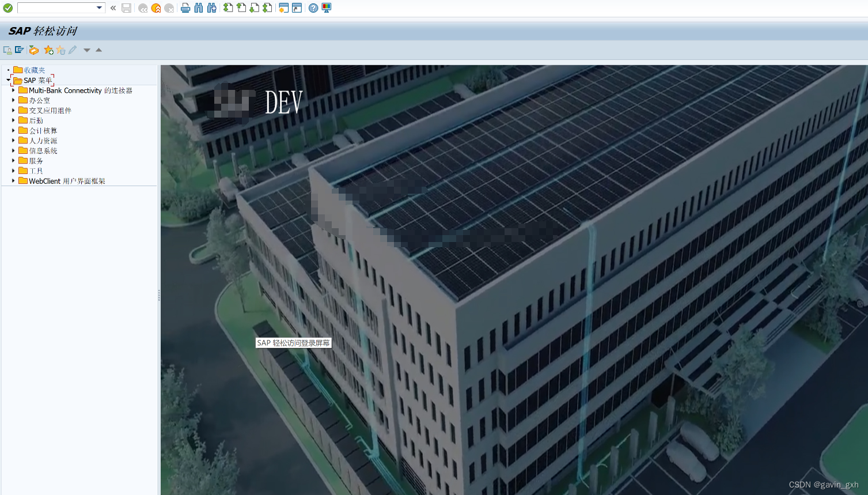The width and height of the screenshot is (868, 495).
Task: Select the 工具 tree entry
Action: click(31, 171)
